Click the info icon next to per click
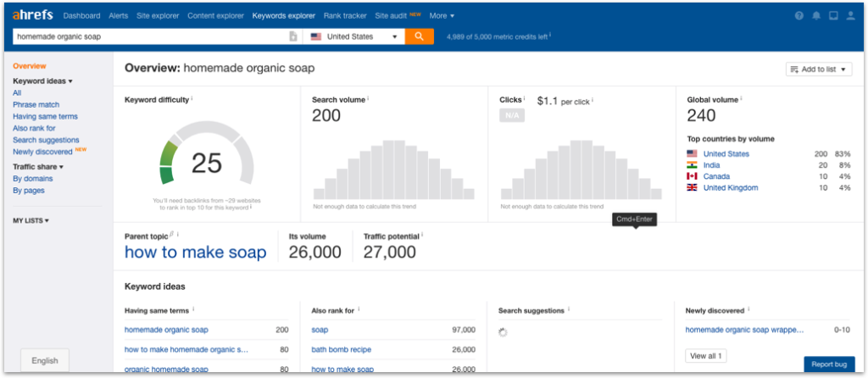 (x=593, y=101)
